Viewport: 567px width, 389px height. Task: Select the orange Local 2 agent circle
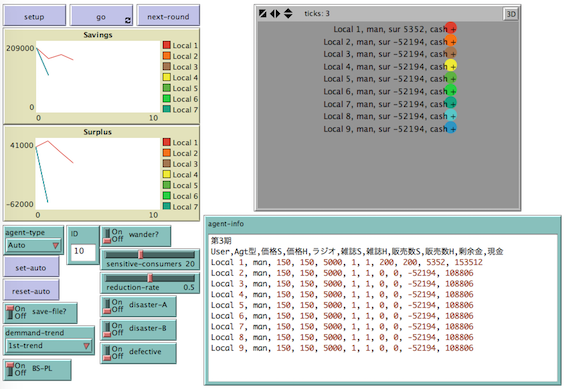(451, 40)
